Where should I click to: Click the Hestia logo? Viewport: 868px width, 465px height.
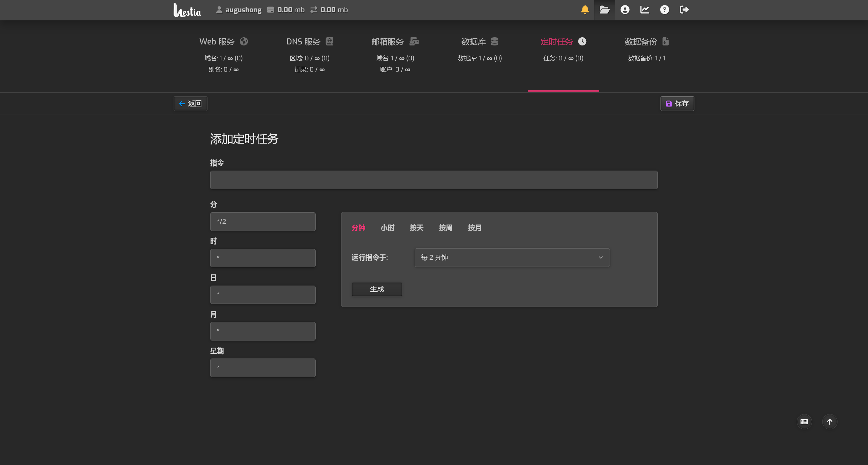(x=187, y=10)
